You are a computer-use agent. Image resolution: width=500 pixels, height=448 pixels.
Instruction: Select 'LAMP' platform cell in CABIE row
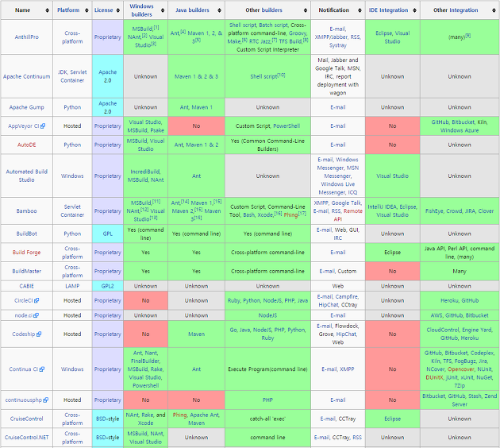tap(72, 286)
